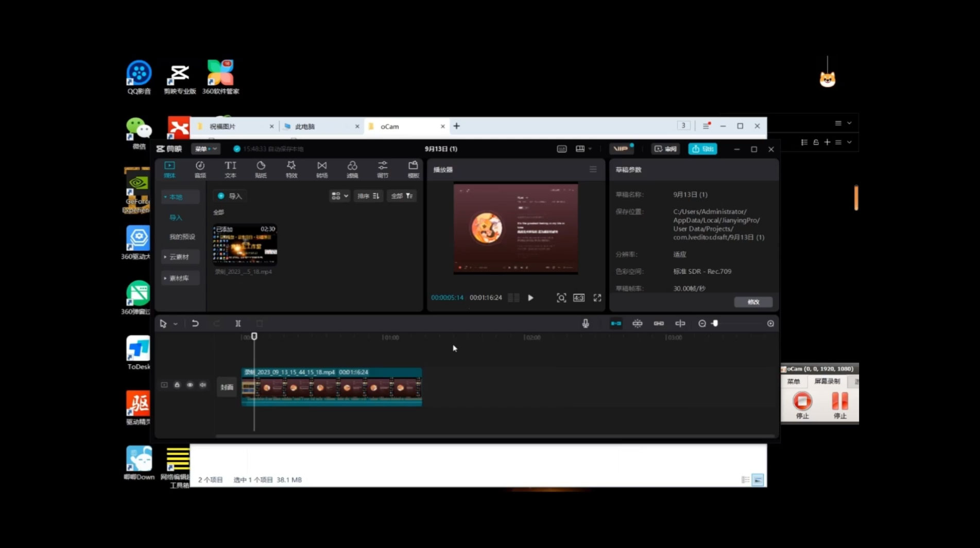The image size is (980, 548).
Task: Toggle the track lock icon
Action: pos(177,385)
